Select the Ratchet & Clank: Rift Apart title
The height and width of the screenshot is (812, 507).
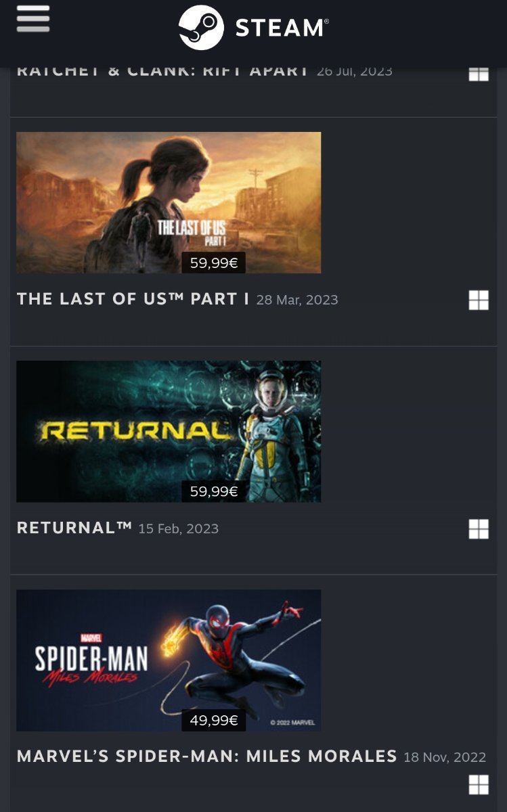[x=162, y=71]
